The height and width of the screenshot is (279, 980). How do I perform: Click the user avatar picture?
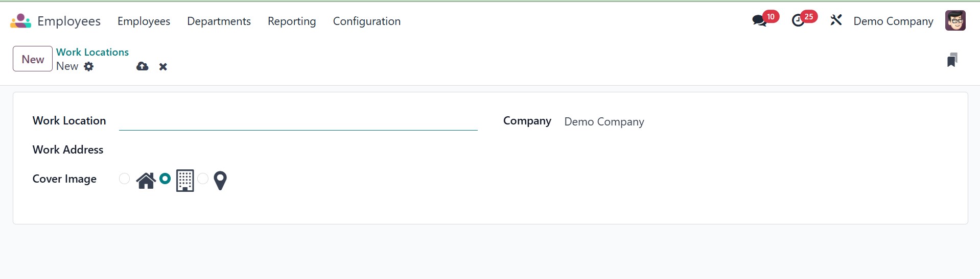point(955,21)
